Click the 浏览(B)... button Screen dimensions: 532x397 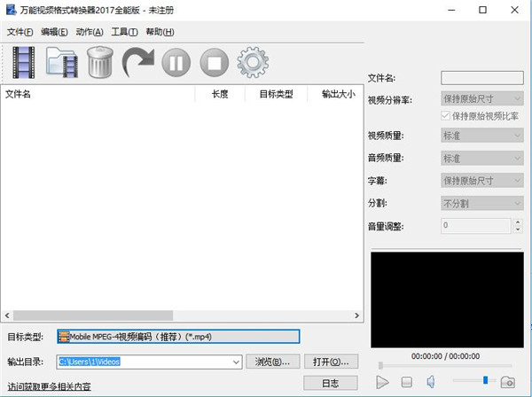[x=272, y=362]
